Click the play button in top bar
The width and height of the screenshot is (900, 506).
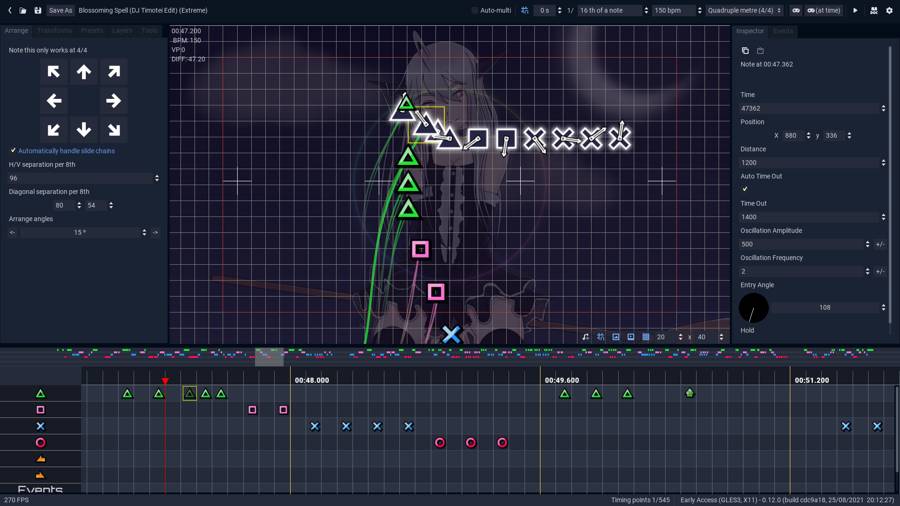point(855,10)
